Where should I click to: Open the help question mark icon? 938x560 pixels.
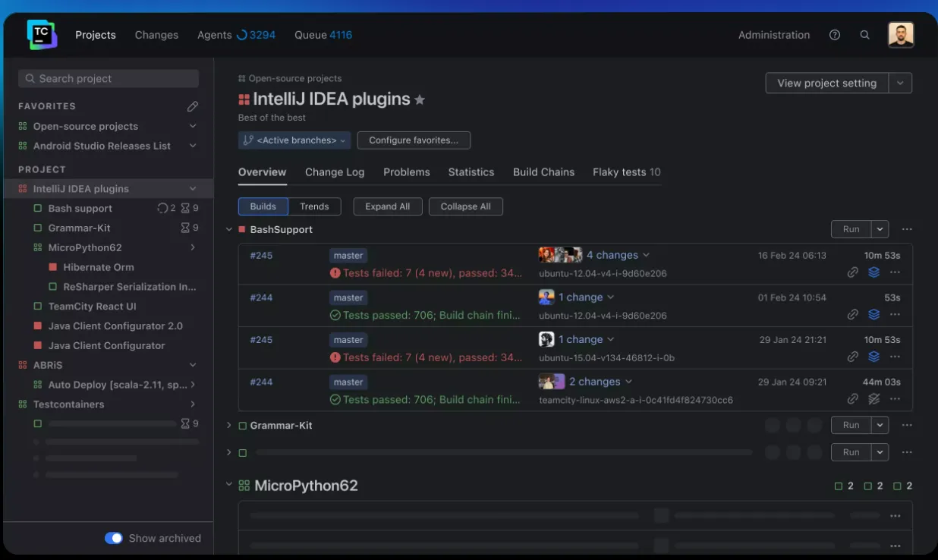(x=835, y=35)
